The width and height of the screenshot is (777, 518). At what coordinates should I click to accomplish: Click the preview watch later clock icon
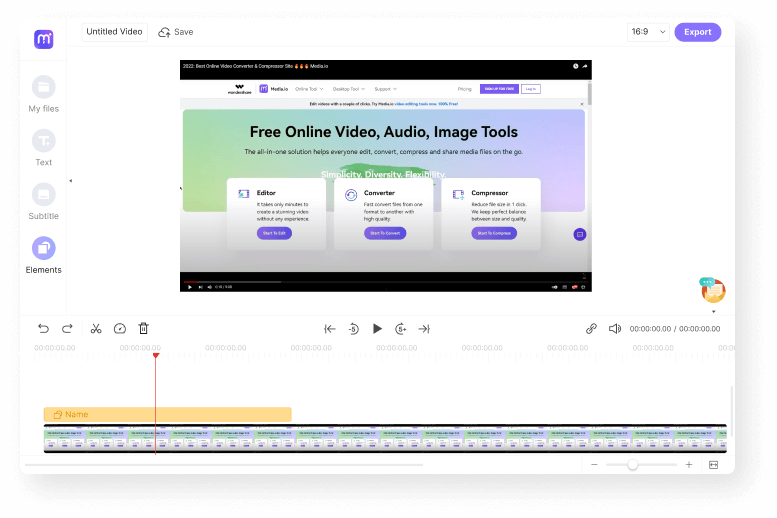pos(575,66)
